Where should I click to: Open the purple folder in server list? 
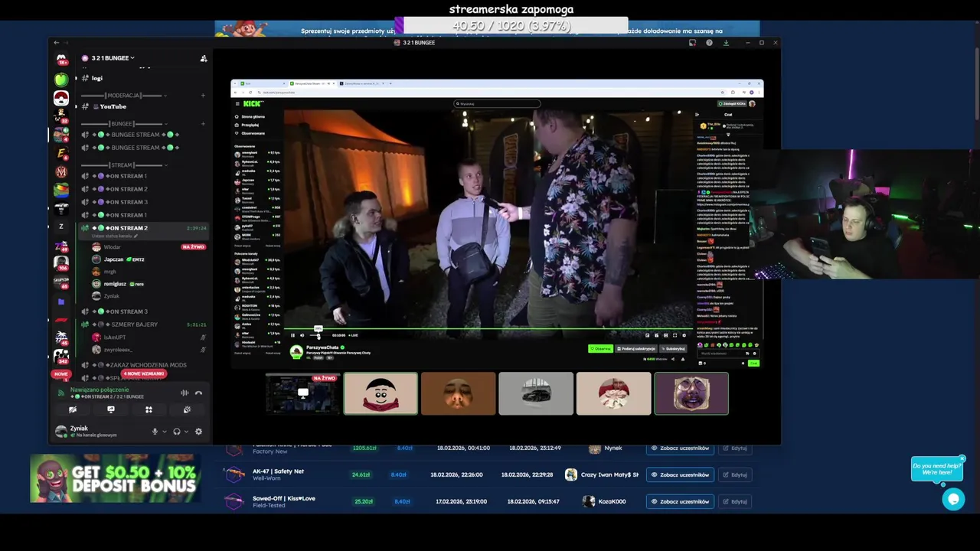[x=61, y=302]
